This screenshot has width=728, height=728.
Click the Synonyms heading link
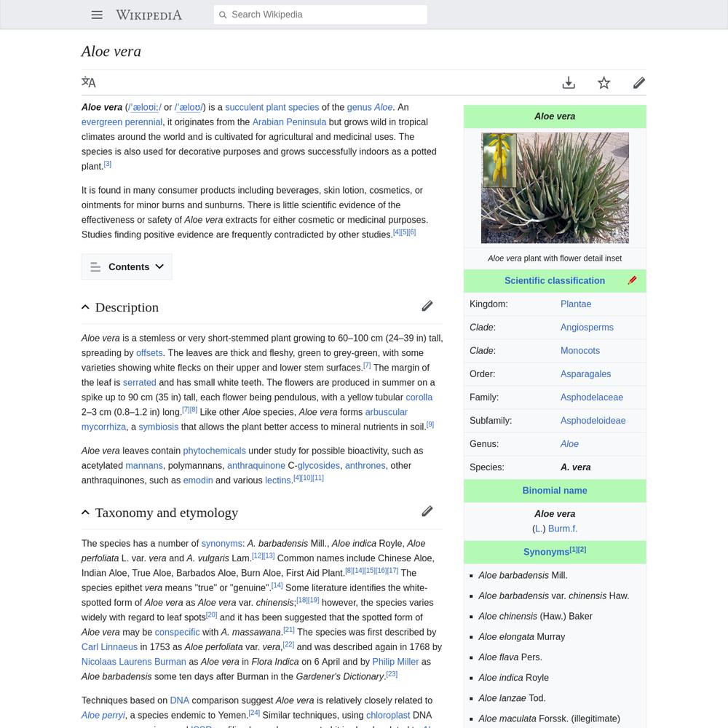click(x=546, y=552)
